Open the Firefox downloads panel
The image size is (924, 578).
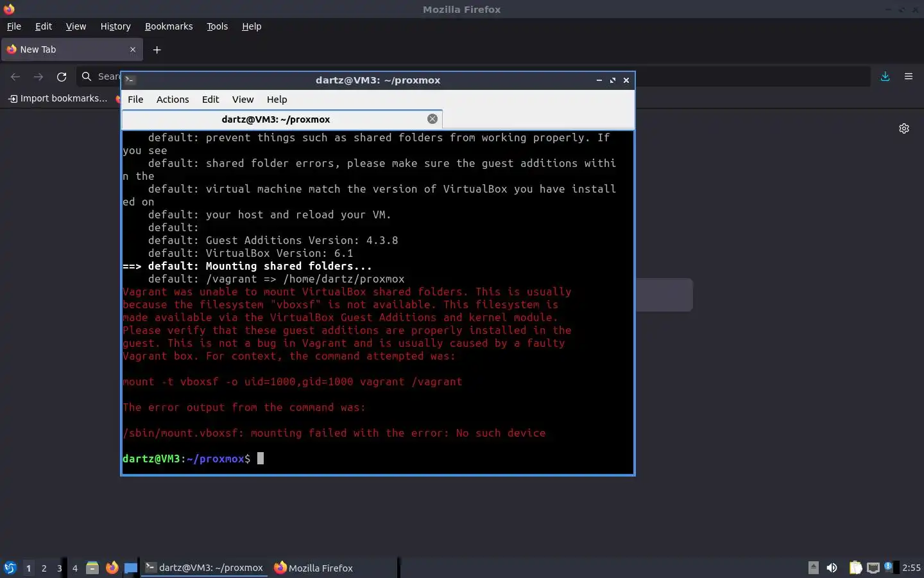885,76
